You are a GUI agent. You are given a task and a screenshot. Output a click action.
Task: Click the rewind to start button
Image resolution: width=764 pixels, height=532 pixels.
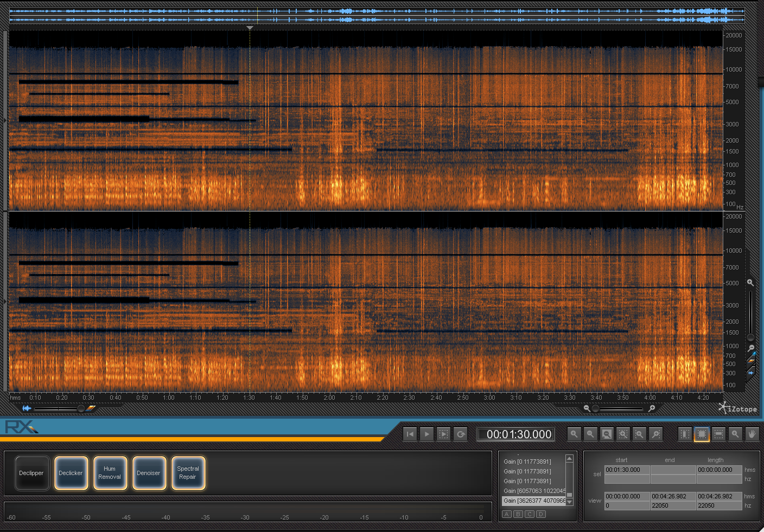tap(410, 434)
